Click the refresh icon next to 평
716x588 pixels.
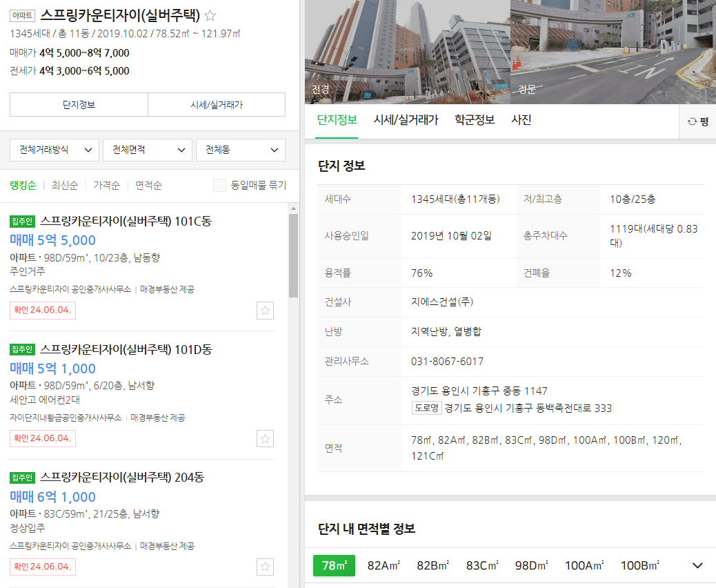point(692,121)
